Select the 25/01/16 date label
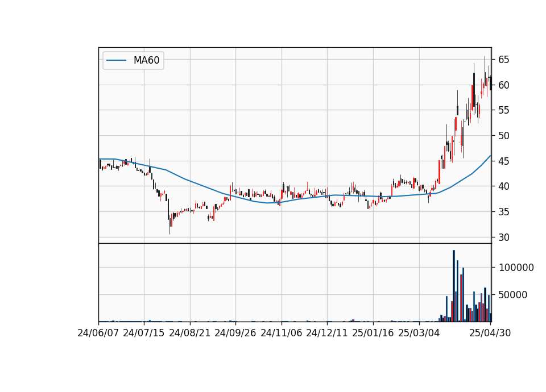The image size is (546, 392). tap(373, 333)
